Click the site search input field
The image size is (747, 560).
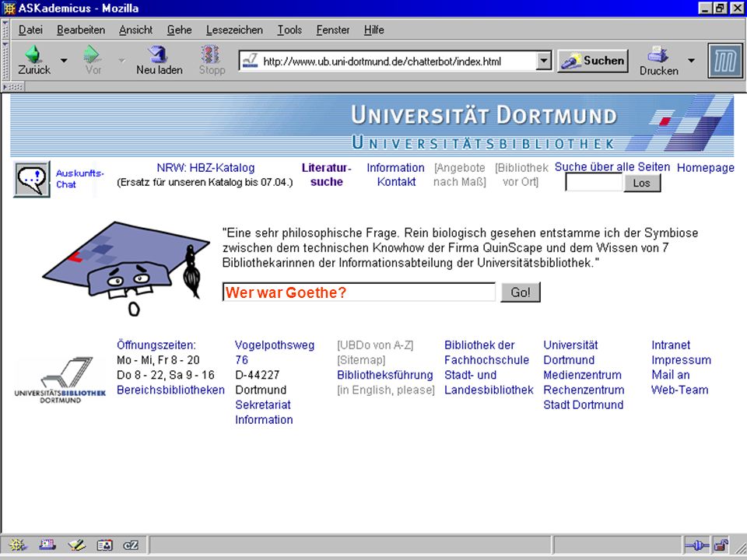[594, 182]
